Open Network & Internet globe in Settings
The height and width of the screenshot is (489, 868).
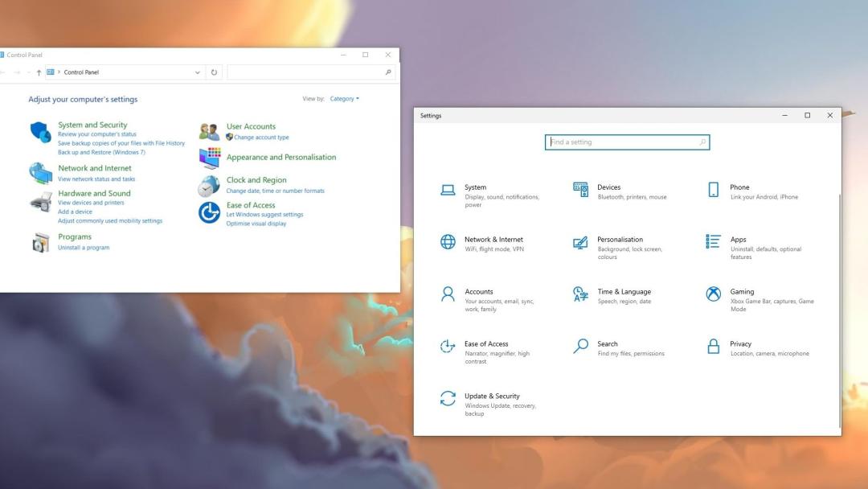448,242
